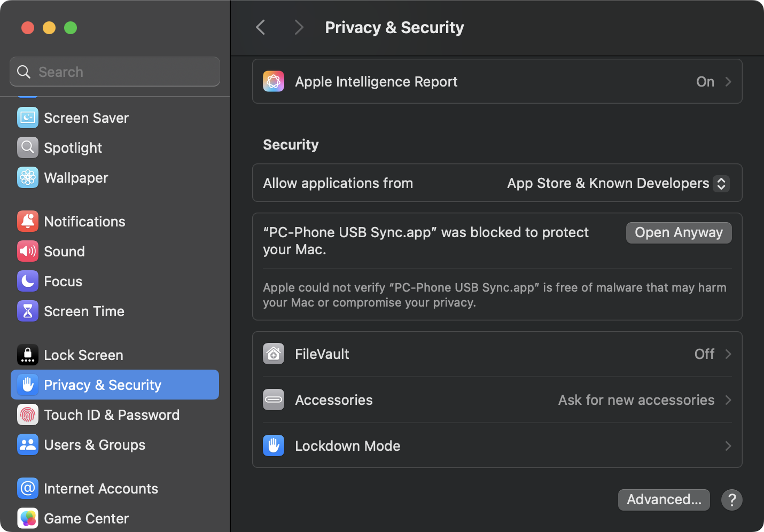Click the help question mark button
This screenshot has height=532, width=764.
tap(731, 500)
